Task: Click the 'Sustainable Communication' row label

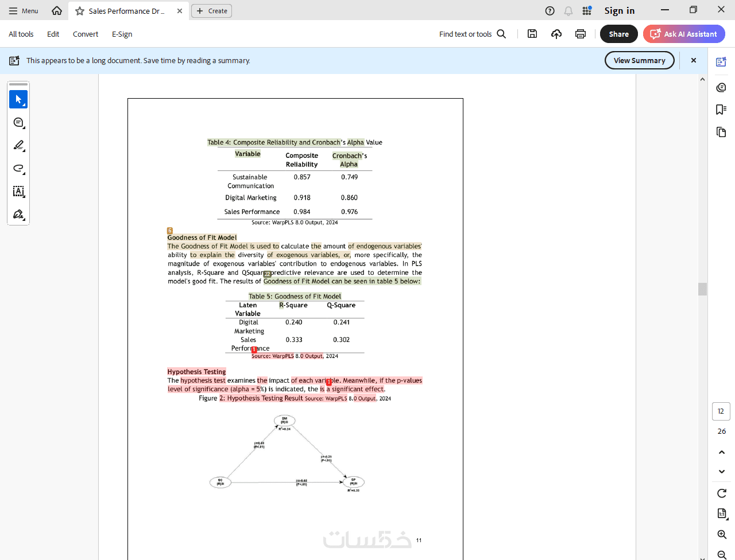Action: click(250, 181)
